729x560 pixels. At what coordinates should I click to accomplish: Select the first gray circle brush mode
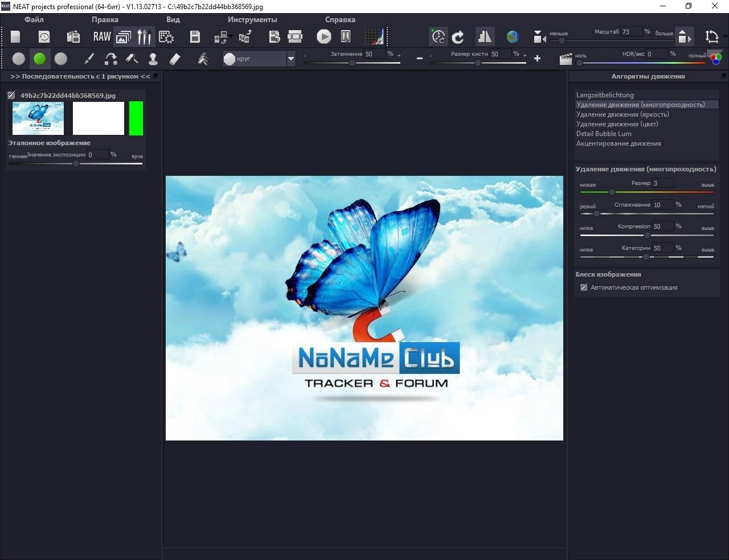[x=19, y=59]
